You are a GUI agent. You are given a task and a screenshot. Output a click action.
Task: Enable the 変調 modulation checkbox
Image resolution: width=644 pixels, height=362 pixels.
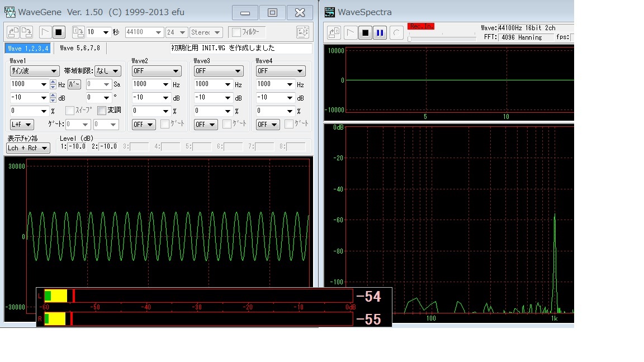pos(101,111)
